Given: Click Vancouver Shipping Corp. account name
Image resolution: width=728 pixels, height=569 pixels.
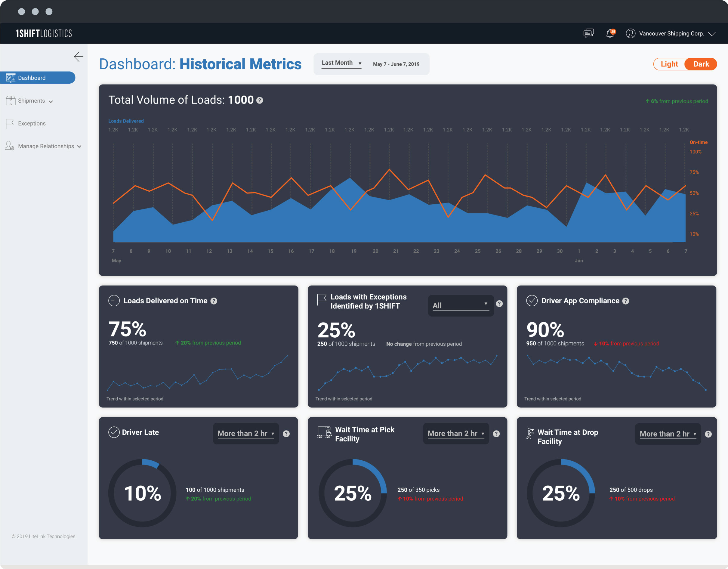Looking at the screenshot, I should (x=671, y=33).
